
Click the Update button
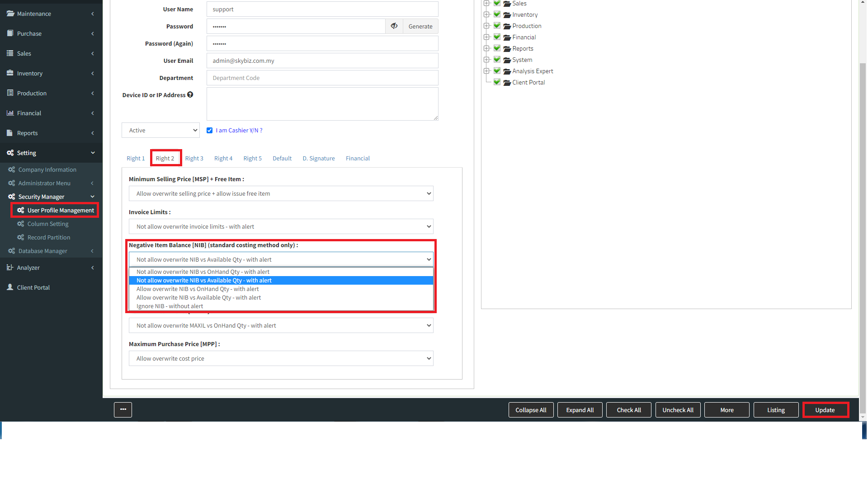[x=825, y=410]
